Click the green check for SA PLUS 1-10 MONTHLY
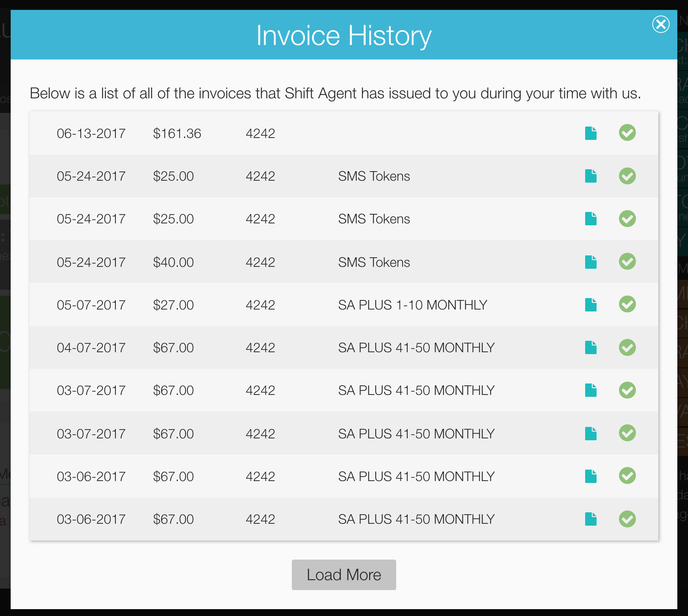This screenshot has height=616, width=688. tap(627, 304)
